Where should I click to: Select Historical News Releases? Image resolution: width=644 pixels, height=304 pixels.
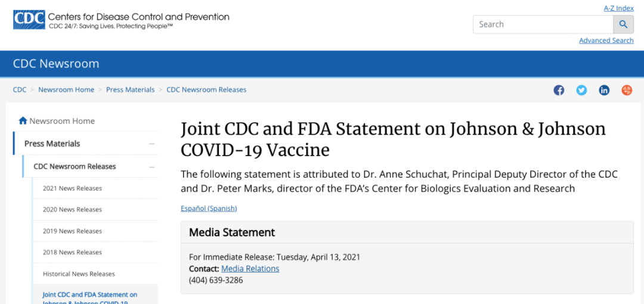click(x=79, y=274)
